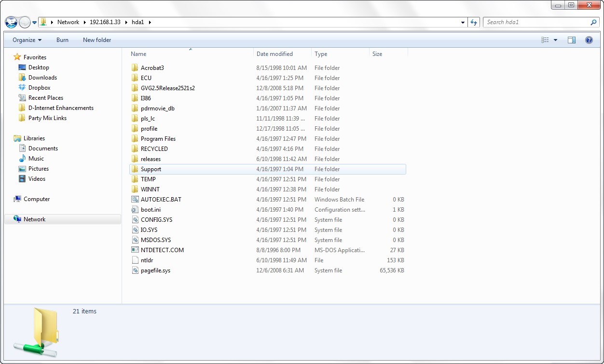Click the Burn toolbar button
Viewport: 604px width, 364px height.
(x=62, y=40)
